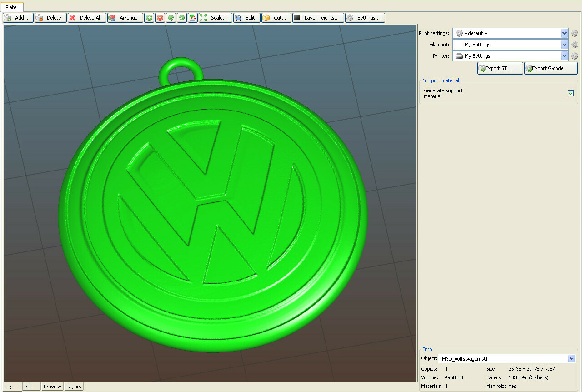
Task: Switch to the Preview tab
Action: point(52,387)
